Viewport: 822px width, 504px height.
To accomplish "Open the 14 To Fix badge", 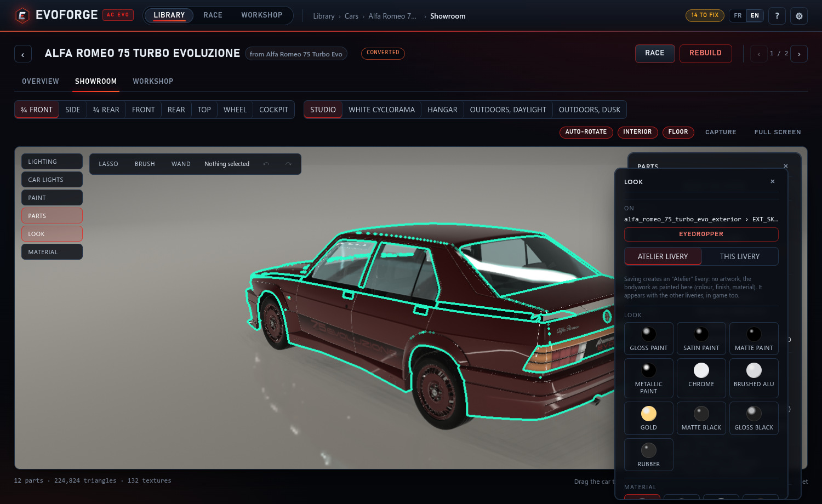I will click(705, 15).
